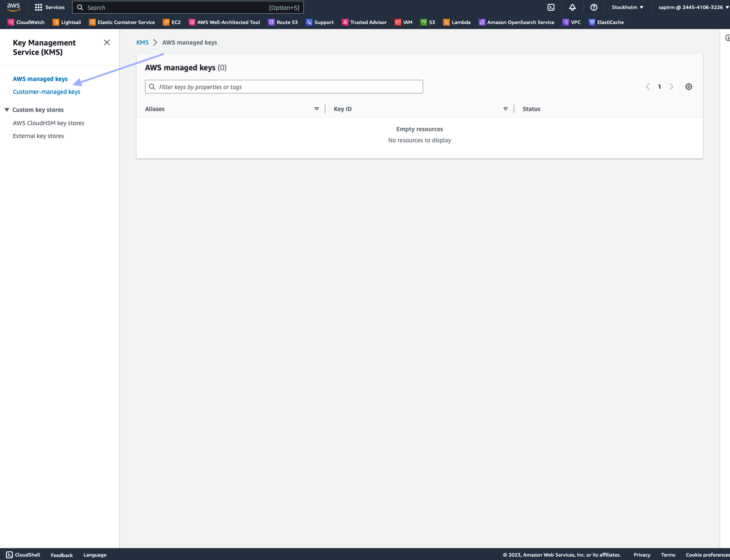Viewport: 730px width, 560px height.
Task: Sort by the Aliases column arrow
Action: [317, 109]
